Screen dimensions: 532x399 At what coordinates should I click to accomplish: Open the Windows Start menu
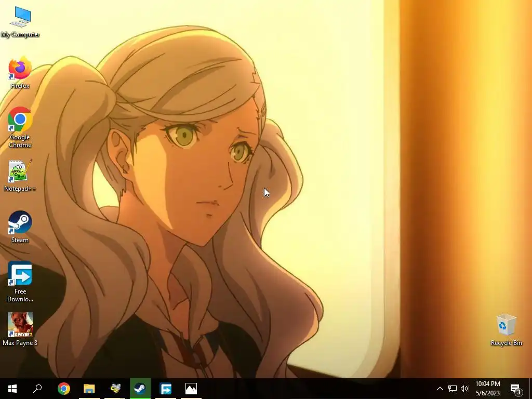[12, 389]
